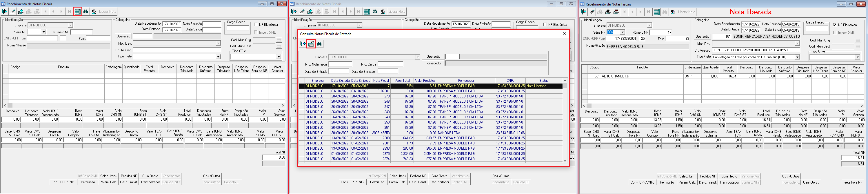The image size is (868, 194).
Task: Expand the Tipo Frete dropdown showing FOB option
Action: 797,57
